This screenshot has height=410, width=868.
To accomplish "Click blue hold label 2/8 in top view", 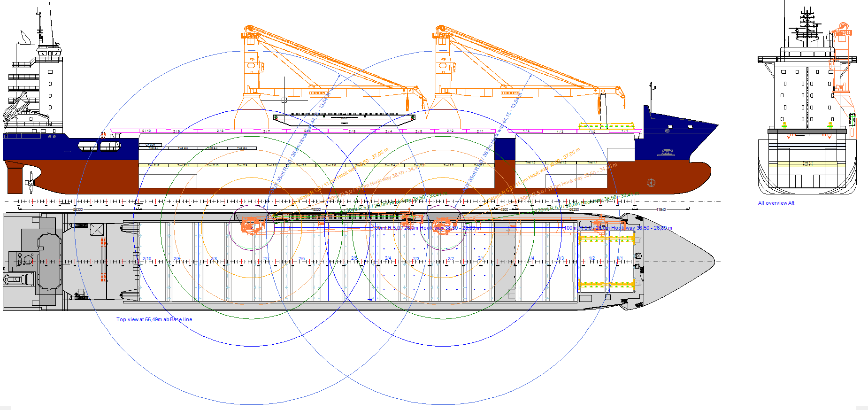I will coord(214,259).
